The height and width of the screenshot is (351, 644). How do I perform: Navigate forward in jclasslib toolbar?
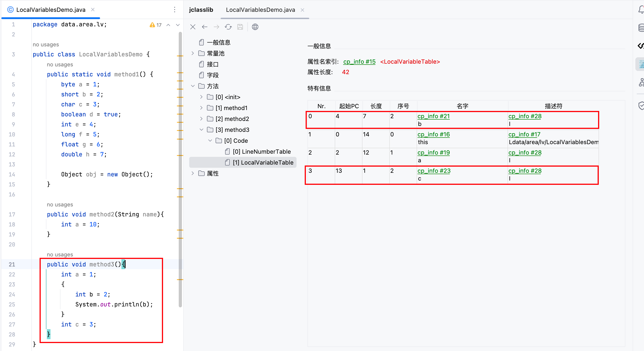click(216, 27)
